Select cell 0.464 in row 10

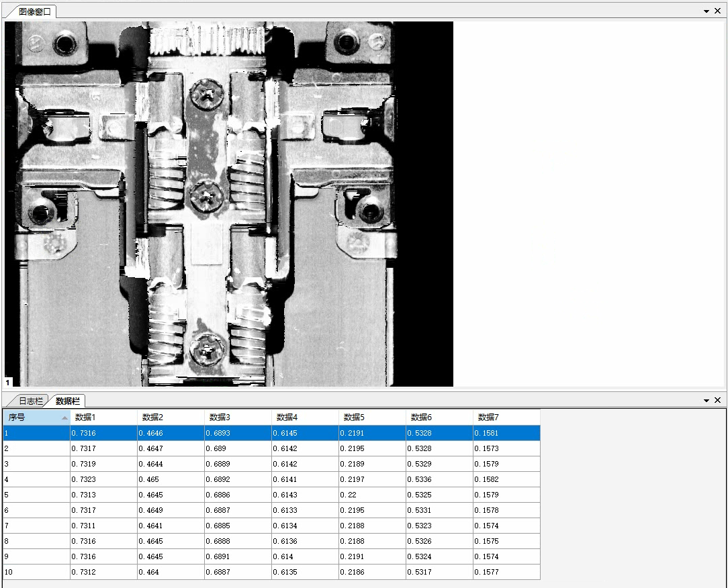(171, 572)
